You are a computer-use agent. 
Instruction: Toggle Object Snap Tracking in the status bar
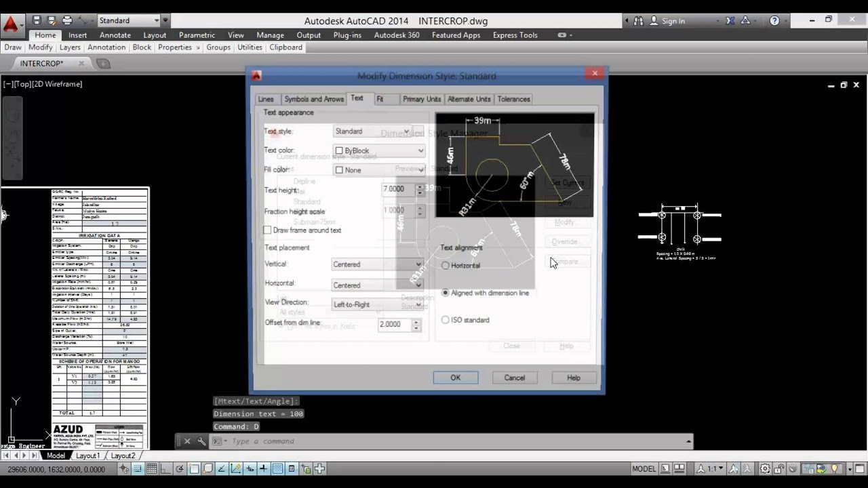click(222, 468)
